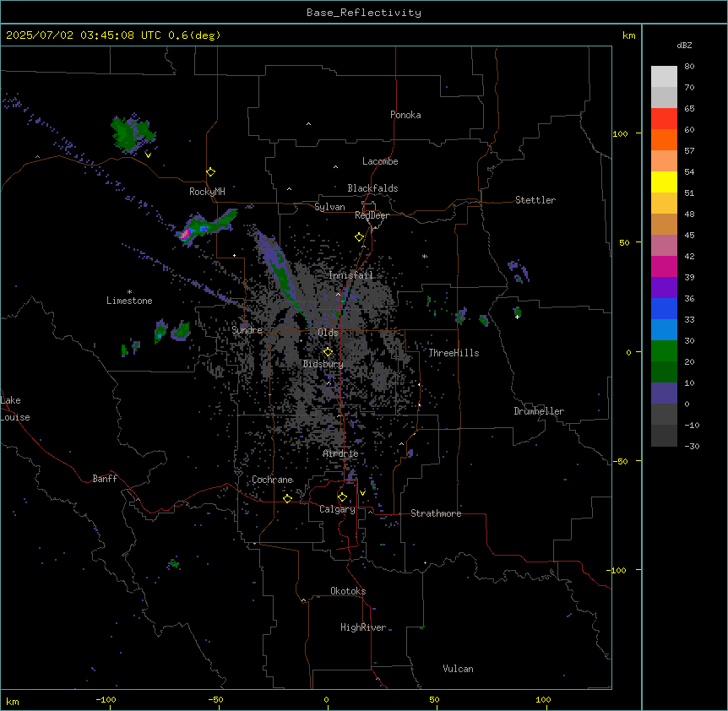Click the Airdrie city label
728x711 pixels.
pos(340,453)
